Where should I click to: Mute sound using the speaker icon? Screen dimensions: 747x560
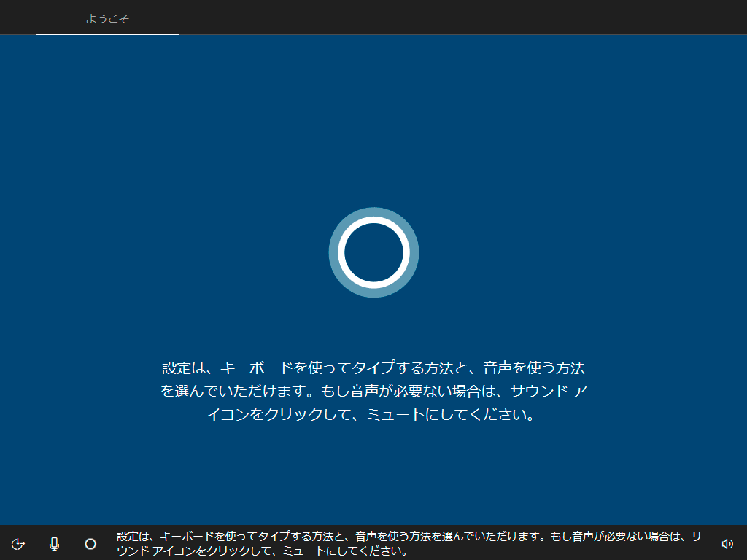click(x=727, y=543)
